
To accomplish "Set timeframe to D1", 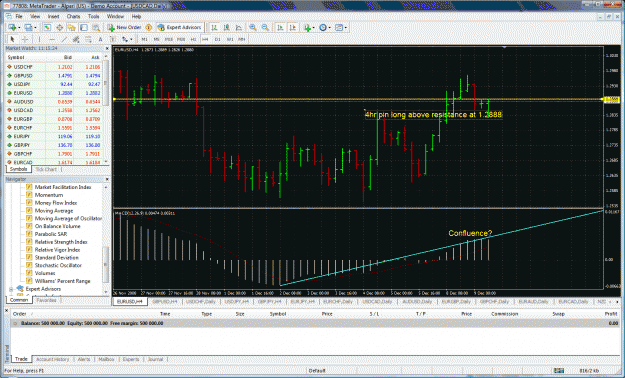I will coord(218,39).
